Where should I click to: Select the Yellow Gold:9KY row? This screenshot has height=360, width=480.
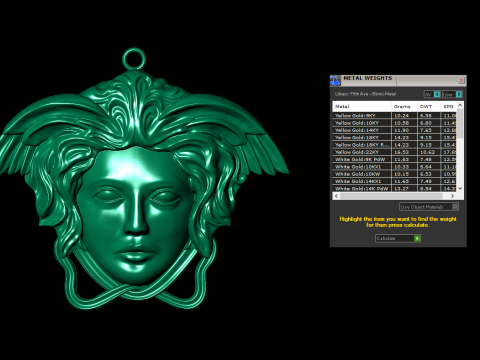click(x=395, y=116)
